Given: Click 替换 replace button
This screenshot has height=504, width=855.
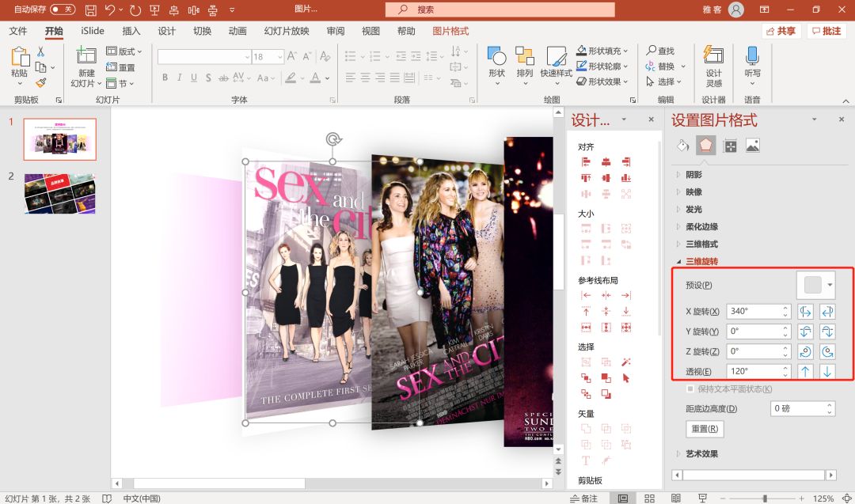Looking at the screenshot, I should pos(660,66).
